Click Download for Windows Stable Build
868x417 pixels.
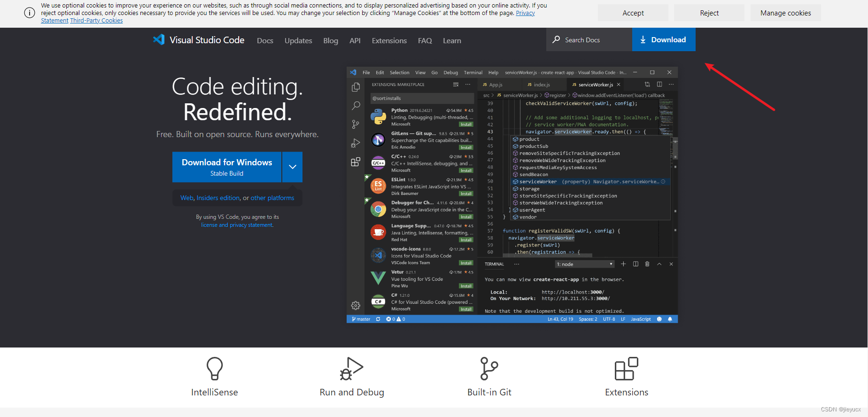tap(227, 167)
